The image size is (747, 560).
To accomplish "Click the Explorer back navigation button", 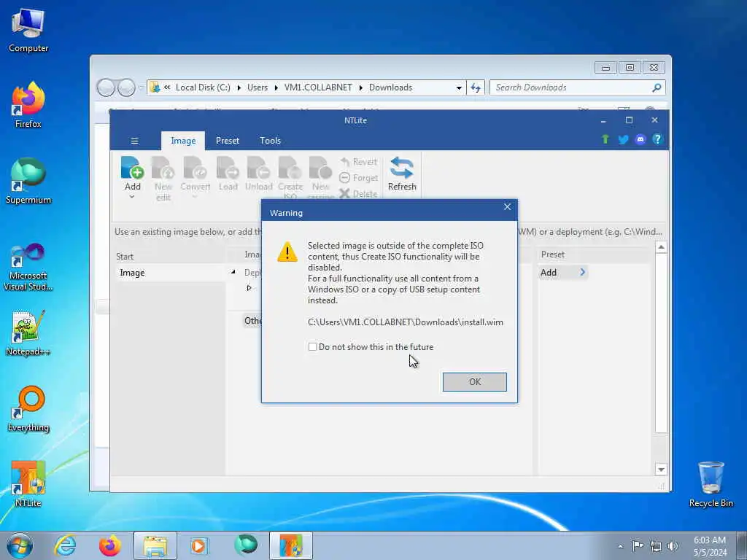I will [107, 87].
